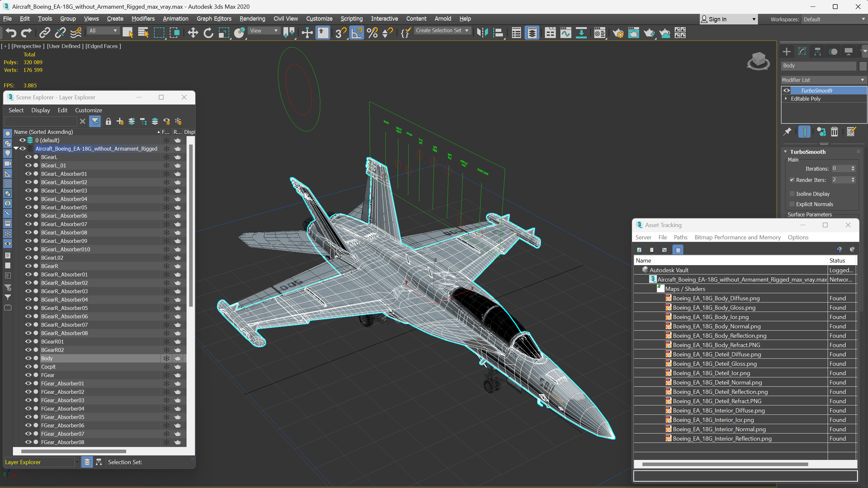Screen dimensions: 868x488
Task: Open Create Selection Set dropdown
Action: click(x=442, y=31)
